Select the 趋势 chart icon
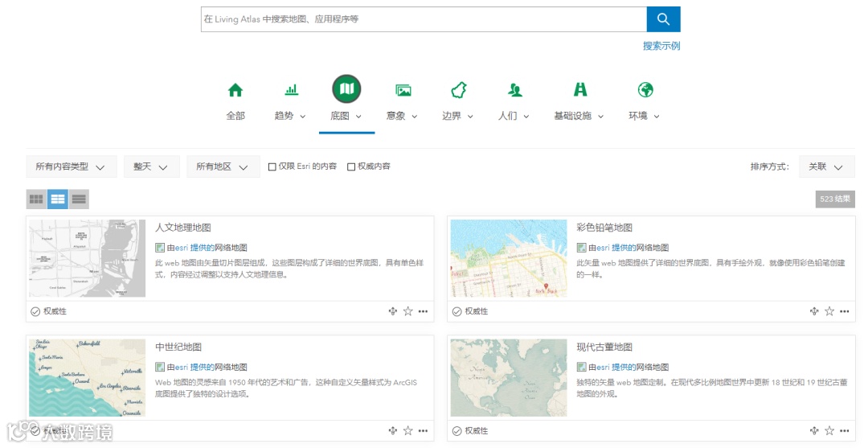This screenshot has height=448, width=868. point(291,90)
